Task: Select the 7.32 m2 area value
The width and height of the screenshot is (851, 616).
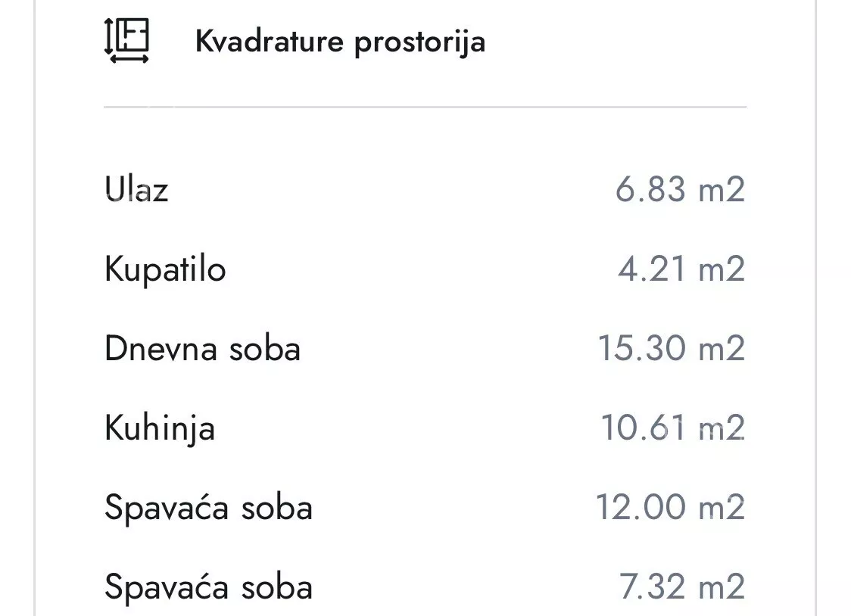Action: tap(680, 586)
